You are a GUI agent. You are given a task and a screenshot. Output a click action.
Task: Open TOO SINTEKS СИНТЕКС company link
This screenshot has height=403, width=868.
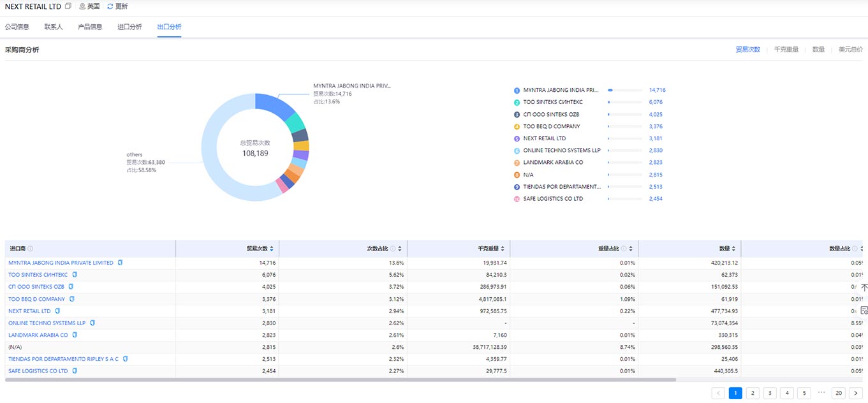[x=38, y=275]
